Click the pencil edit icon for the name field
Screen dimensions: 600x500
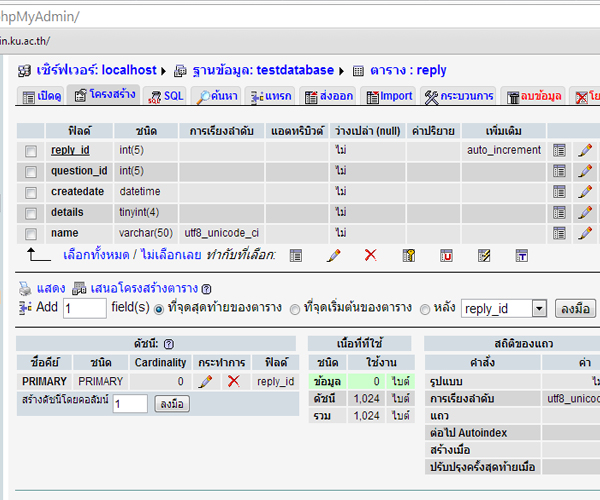pos(585,233)
